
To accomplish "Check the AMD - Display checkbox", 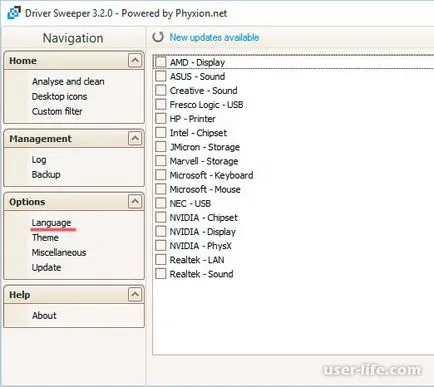I will (161, 62).
